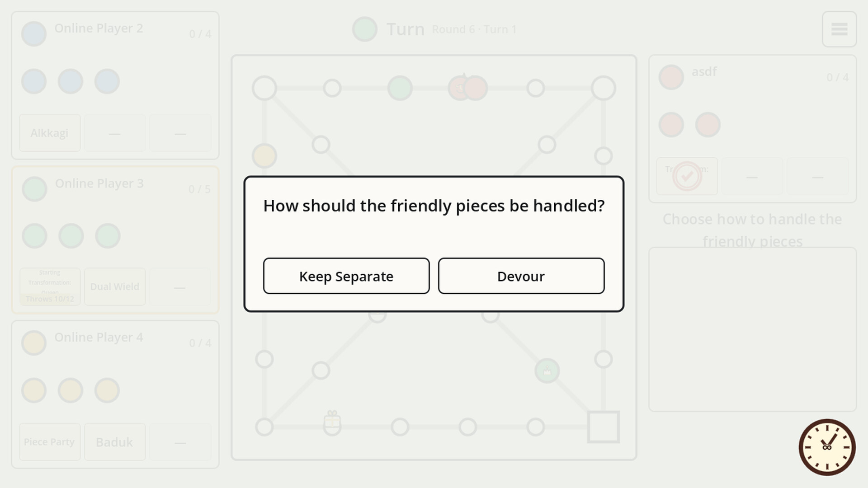Select the gift box piece on board

coord(332,422)
